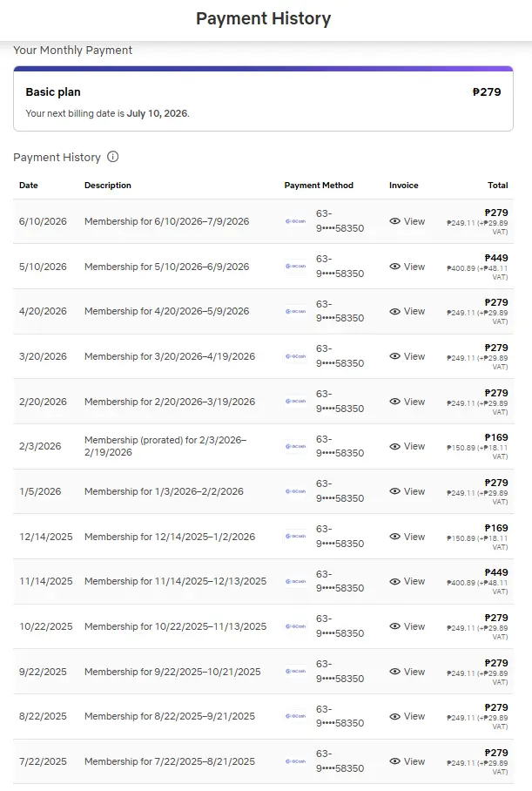Select the GCash logo on the 4/20/2026 payment
The image size is (532, 791).
click(295, 311)
